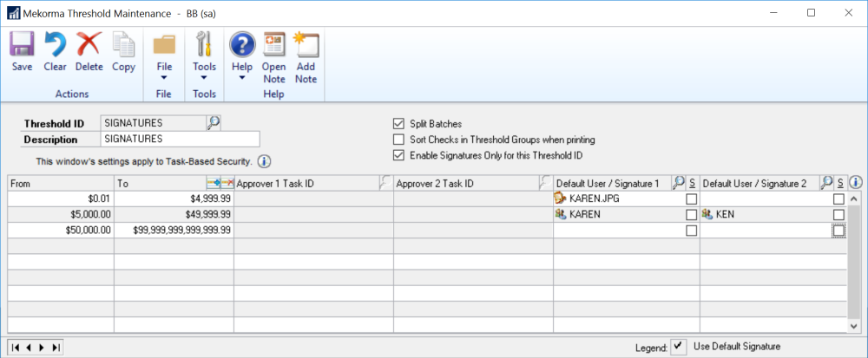The height and width of the screenshot is (358, 868).
Task: Go to previous record navigation button
Action: click(29, 348)
